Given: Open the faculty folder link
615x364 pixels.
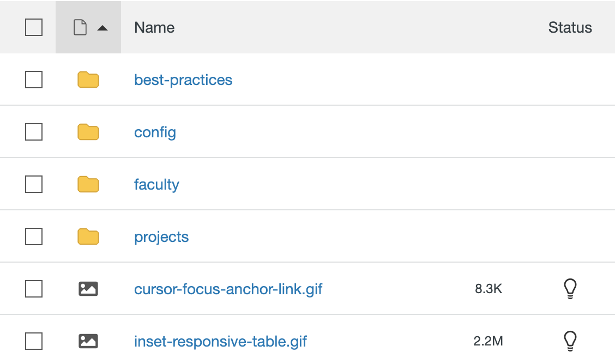Looking at the screenshot, I should point(156,185).
